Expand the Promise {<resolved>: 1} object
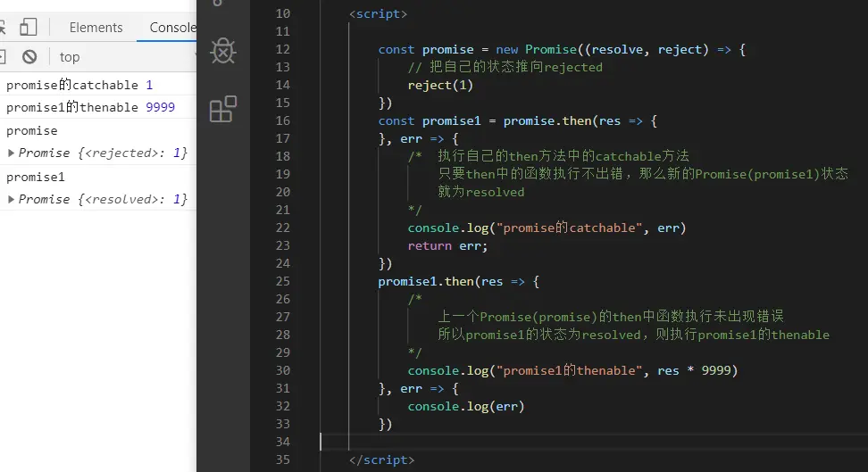Viewport: 868px width, 472px height. [x=11, y=199]
